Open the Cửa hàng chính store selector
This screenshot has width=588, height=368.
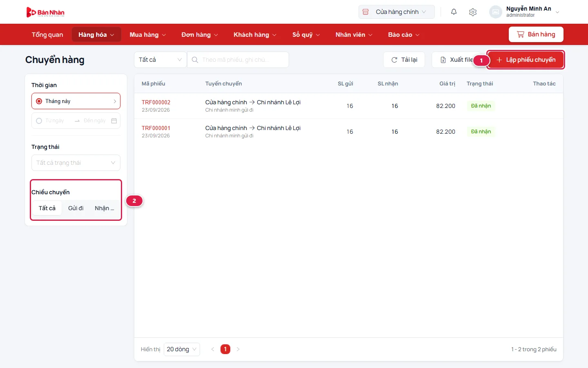[396, 12]
